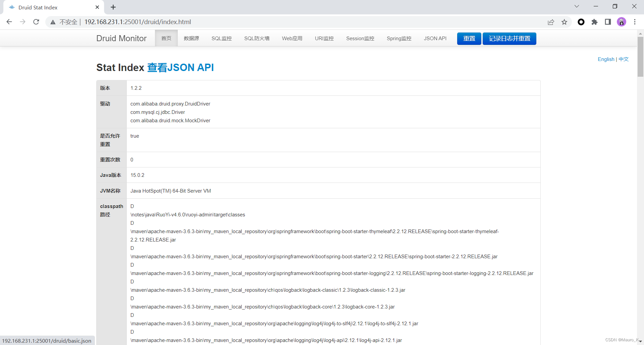Click the classpath路径 row label
Screen dimensions: 644x345
[x=111, y=210]
